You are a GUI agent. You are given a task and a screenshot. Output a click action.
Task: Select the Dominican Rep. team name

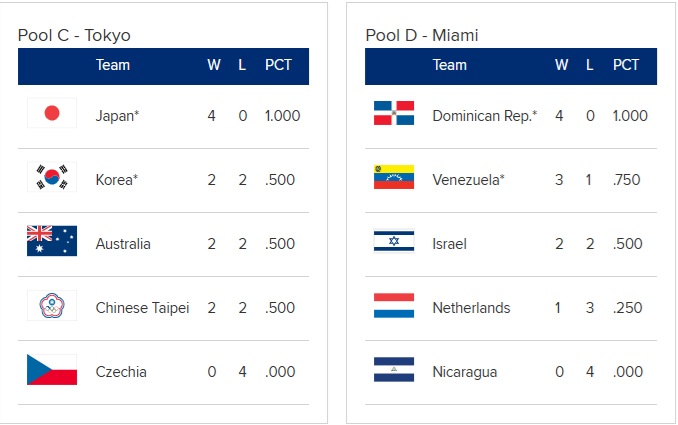[x=484, y=115]
